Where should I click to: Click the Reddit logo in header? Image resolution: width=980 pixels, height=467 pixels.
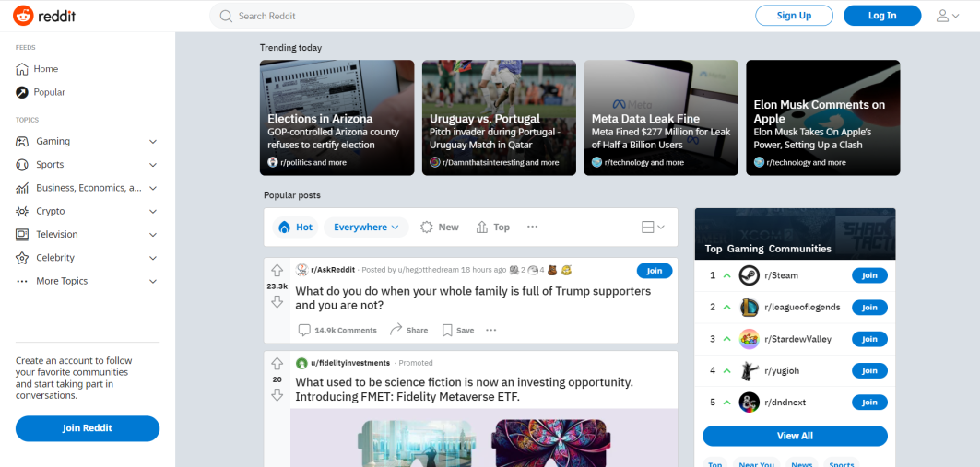[44, 16]
